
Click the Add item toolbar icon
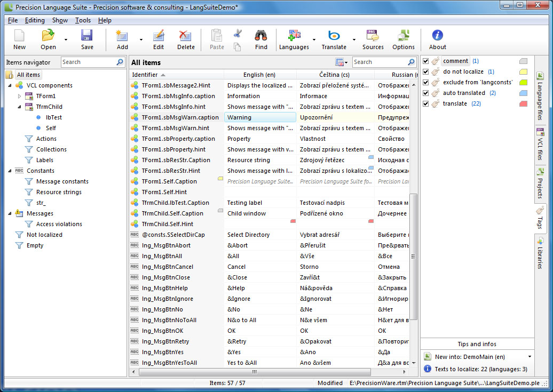[x=122, y=36]
